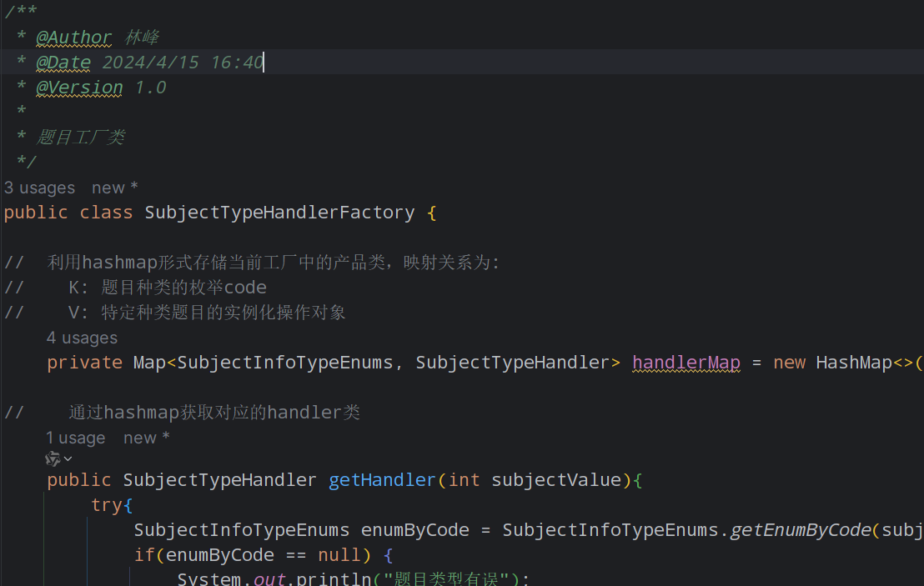The height and width of the screenshot is (586, 924).
Task: Click the underlined @Version tag
Action: (78, 87)
